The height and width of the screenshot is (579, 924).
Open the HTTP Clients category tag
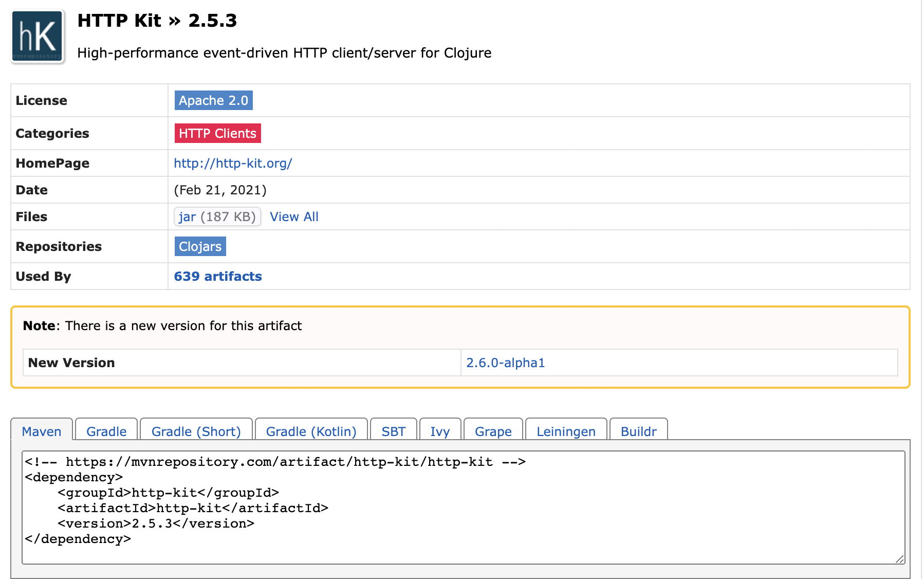[x=217, y=133]
